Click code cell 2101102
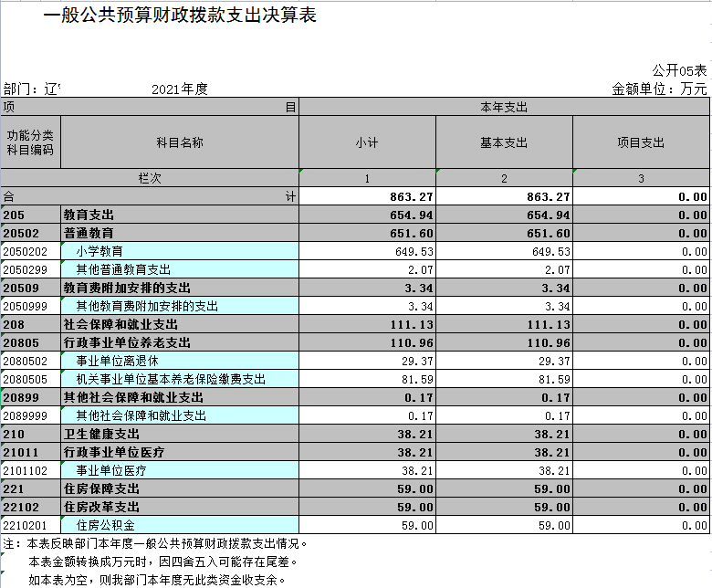The width and height of the screenshot is (712, 588). [30, 470]
